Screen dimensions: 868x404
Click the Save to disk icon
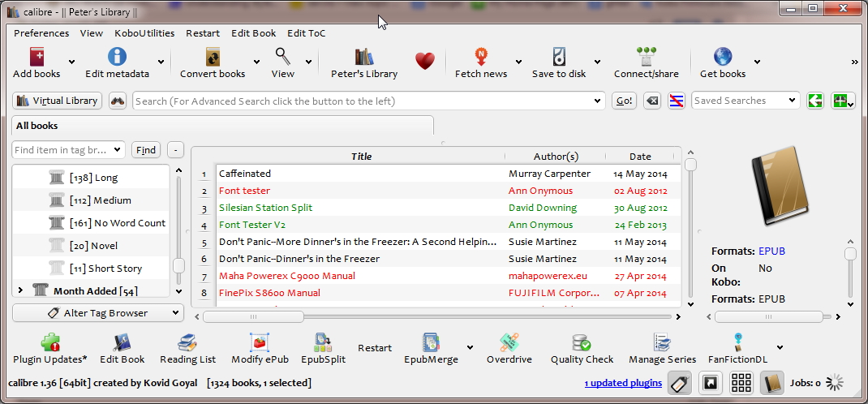pyautogui.click(x=559, y=57)
